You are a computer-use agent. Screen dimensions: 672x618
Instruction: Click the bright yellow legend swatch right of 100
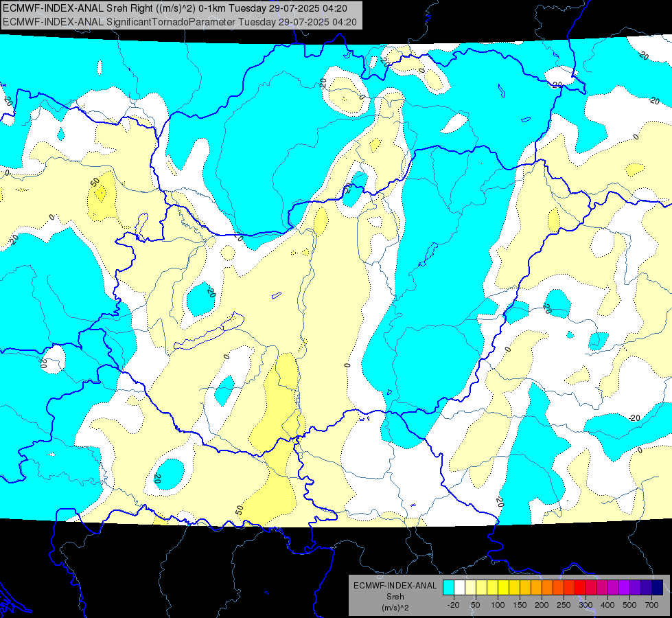[x=504, y=588]
